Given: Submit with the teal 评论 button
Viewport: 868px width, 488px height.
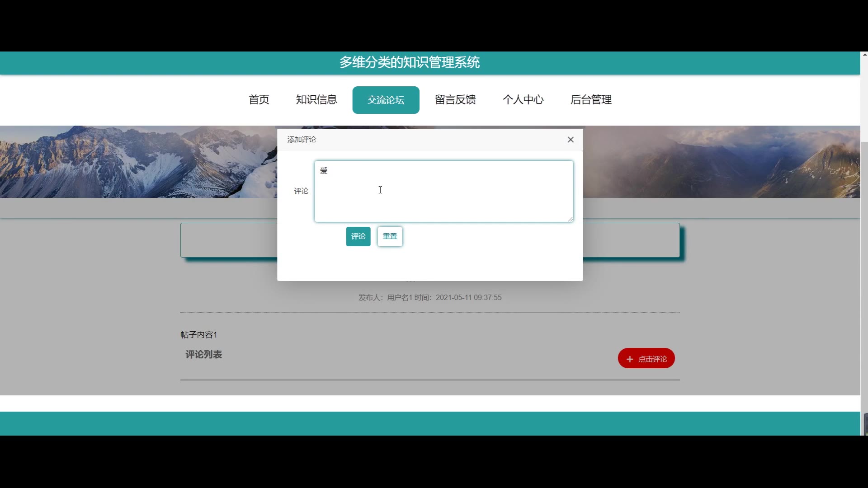Looking at the screenshot, I should coord(358,236).
